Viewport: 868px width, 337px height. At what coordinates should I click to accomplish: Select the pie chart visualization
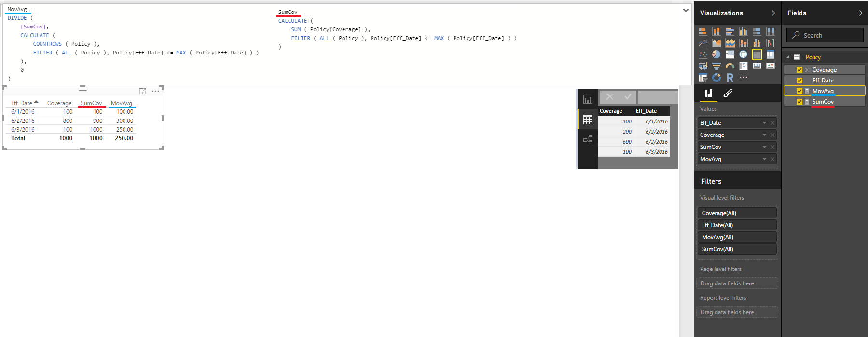point(716,54)
